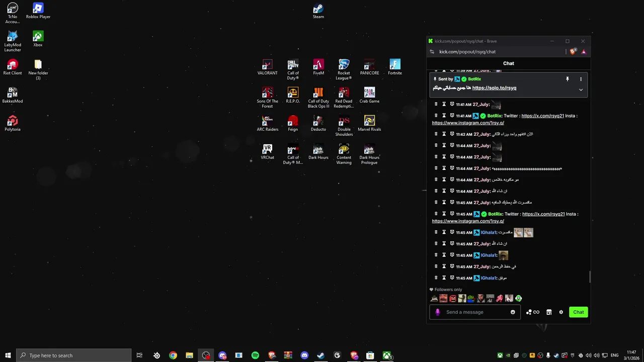Open Google Chrome from the taskbar
The width and height of the screenshot is (644, 362).
click(x=173, y=355)
